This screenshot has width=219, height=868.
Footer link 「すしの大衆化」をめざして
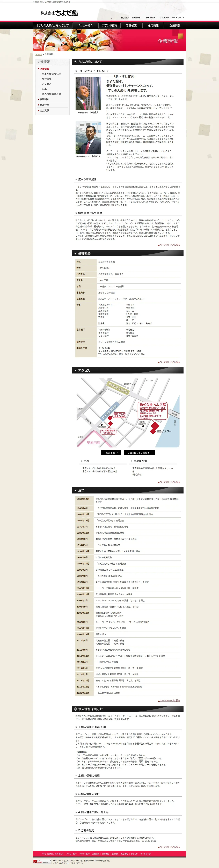(x=52, y=854)
